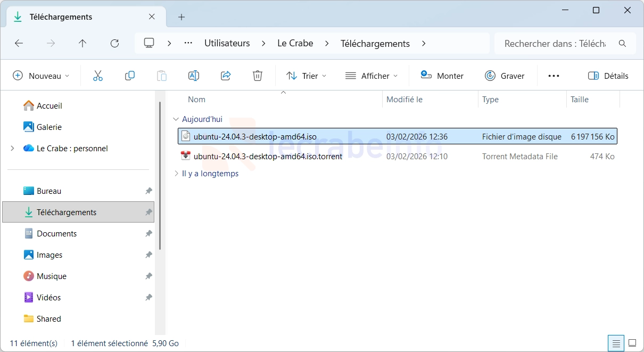Image resolution: width=644 pixels, height=352 pixels.
Task: Click the Share icon in toolbar
Action: (x=226, y=76)
